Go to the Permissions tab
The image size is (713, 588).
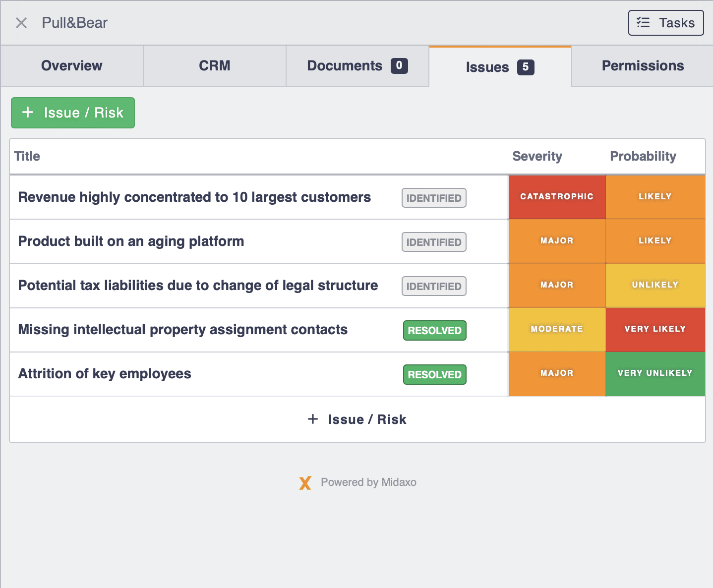[x=643, y=66]
